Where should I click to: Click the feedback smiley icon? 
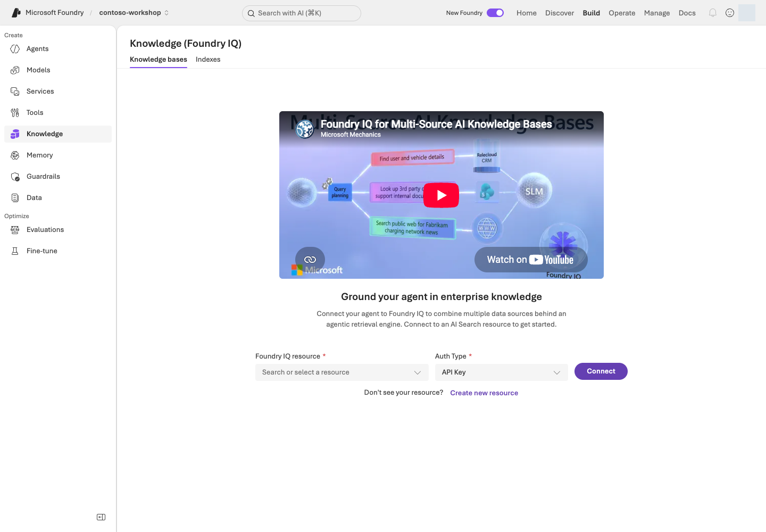point(730,13)
